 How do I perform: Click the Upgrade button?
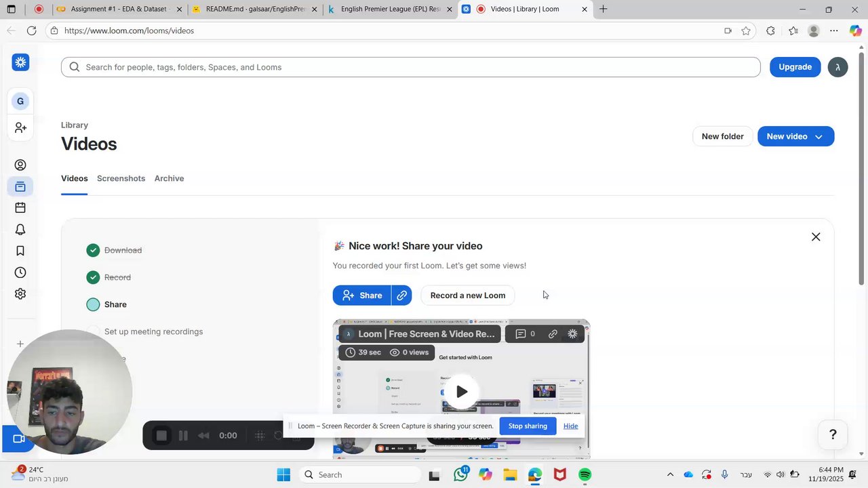[x=795, y=67]
